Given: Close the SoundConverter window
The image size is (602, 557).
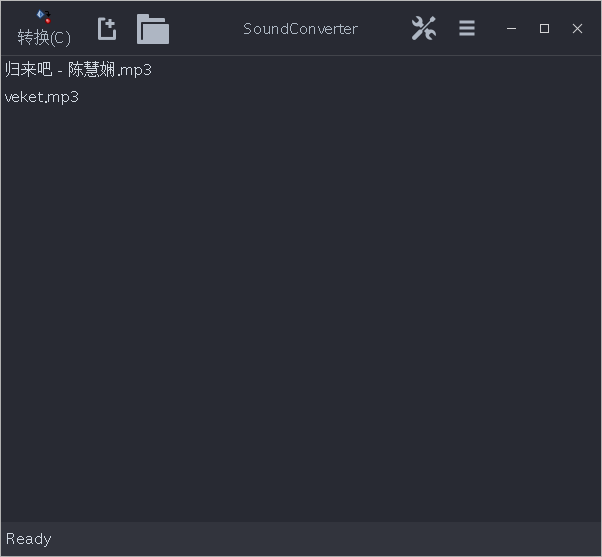Looking at the screenshot, I should (x=577, y=28).
